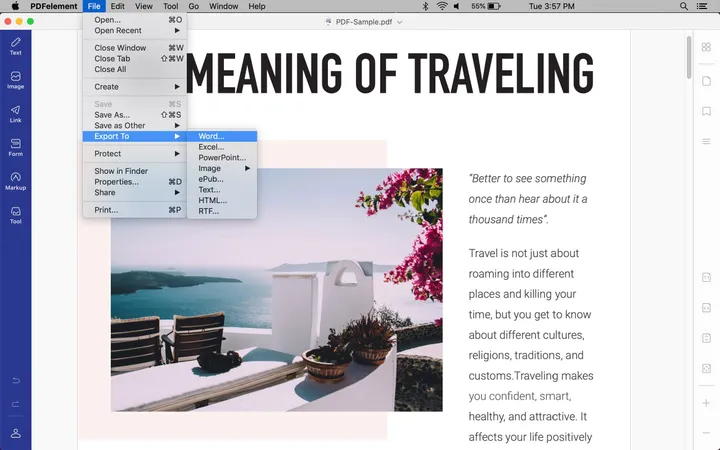Viewport: 720px width, 450px height.
Task: Click the zoom in plus icon
Action: [x=706, y=402]
